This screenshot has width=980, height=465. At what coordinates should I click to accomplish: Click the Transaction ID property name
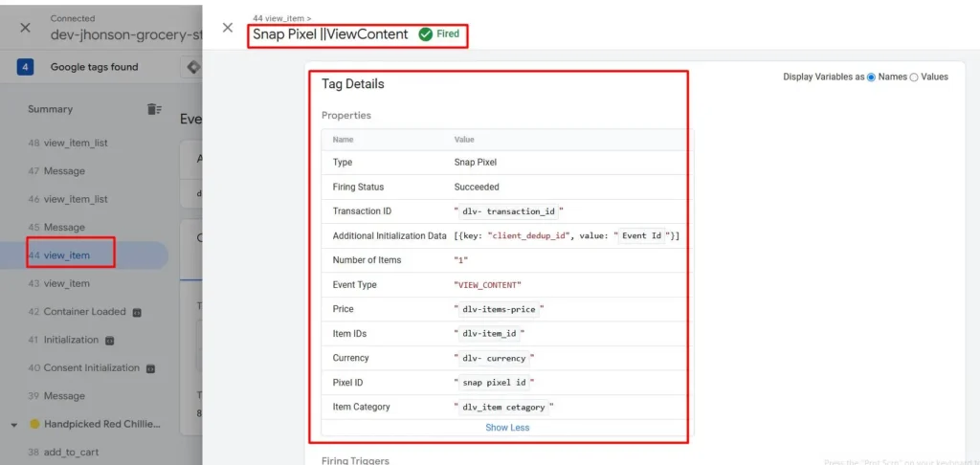(362, 211)
